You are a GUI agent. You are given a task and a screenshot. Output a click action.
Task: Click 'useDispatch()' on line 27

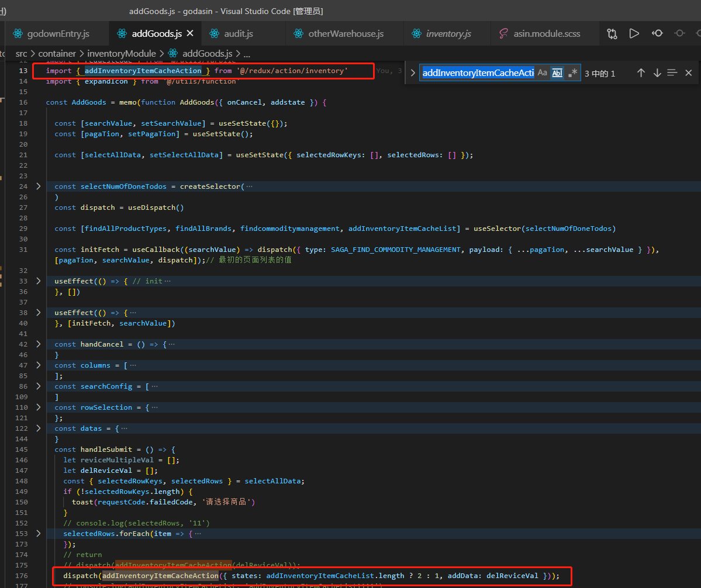coord(156,207)
